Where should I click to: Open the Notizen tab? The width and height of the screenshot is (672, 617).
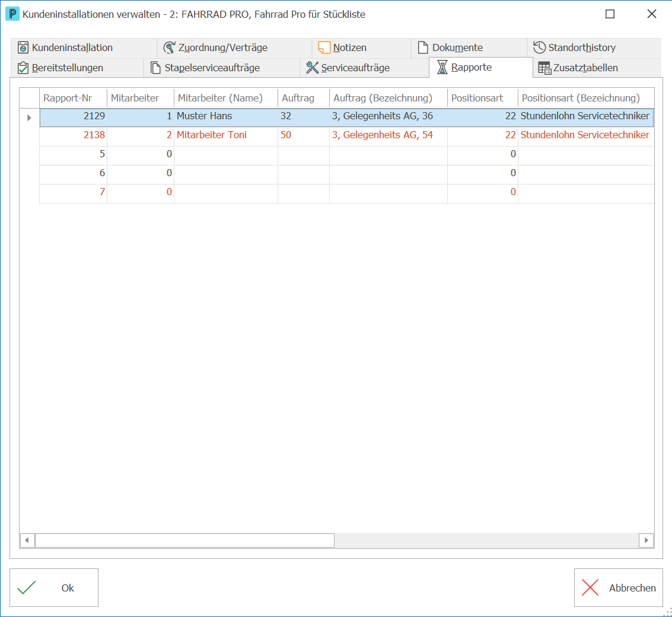[x=362, y=47]
